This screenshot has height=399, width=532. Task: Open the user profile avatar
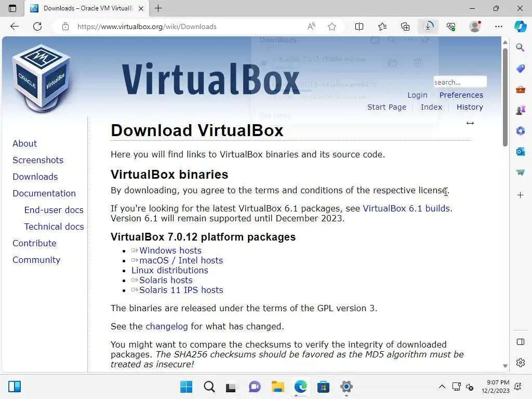[475, 26]
